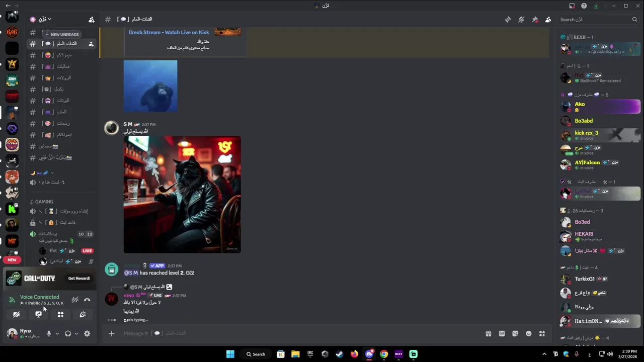Open Windows Start menu
The image size is (644, 362).
coord(230,354)
